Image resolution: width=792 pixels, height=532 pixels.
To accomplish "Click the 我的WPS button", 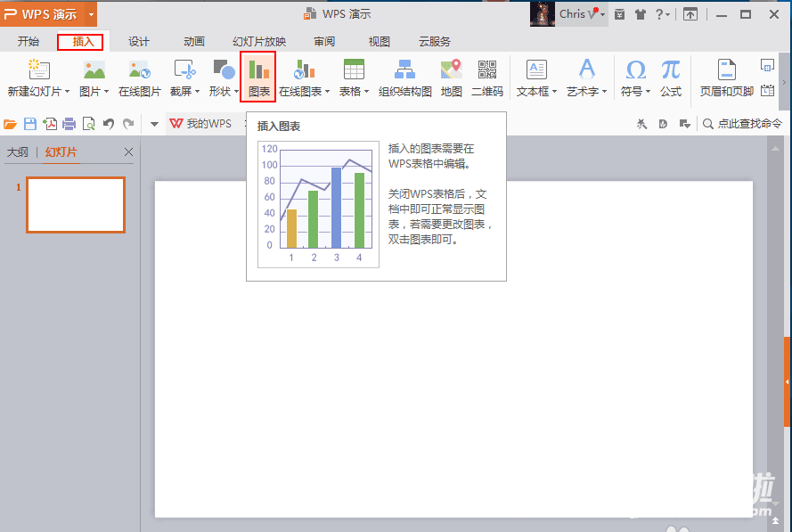I will pyautogui.click(x=201, y=124).
